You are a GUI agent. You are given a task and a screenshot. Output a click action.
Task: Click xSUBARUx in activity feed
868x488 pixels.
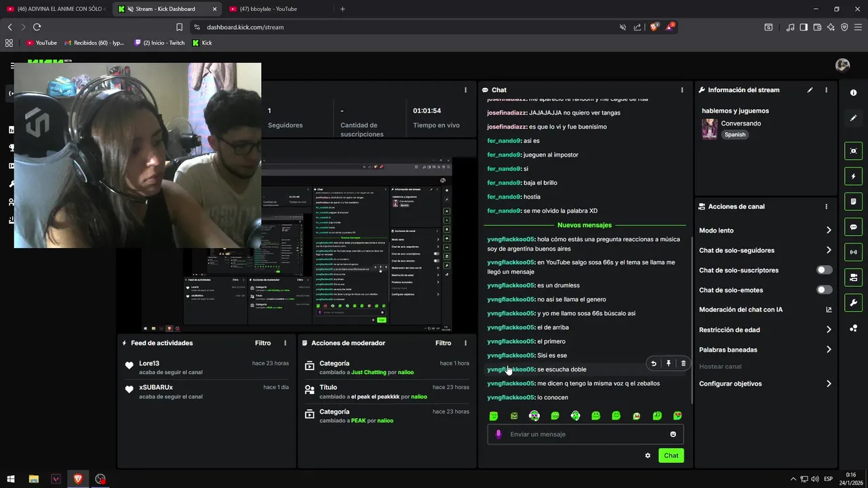click(156, 388)
